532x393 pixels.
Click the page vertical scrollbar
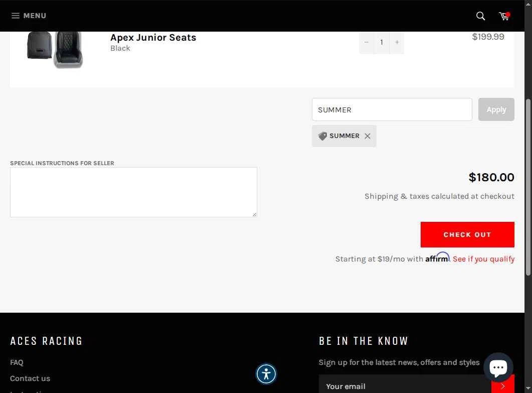(x=528, y=187)
